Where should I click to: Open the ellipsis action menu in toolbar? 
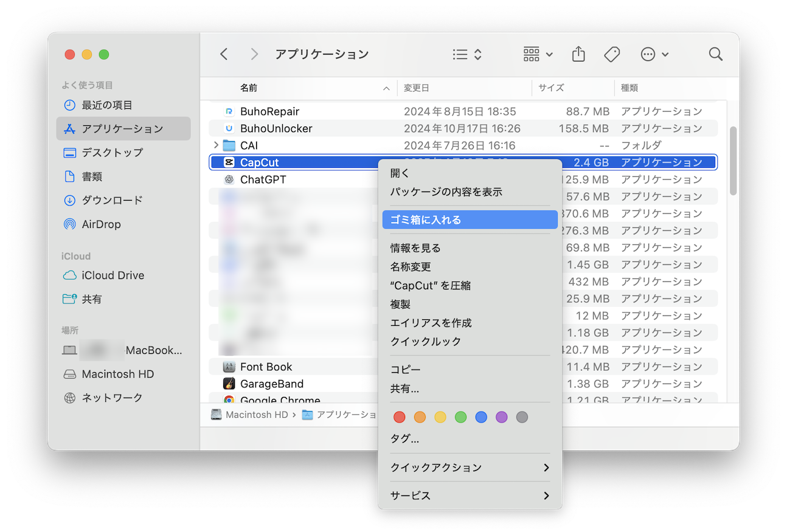[654, 54]
